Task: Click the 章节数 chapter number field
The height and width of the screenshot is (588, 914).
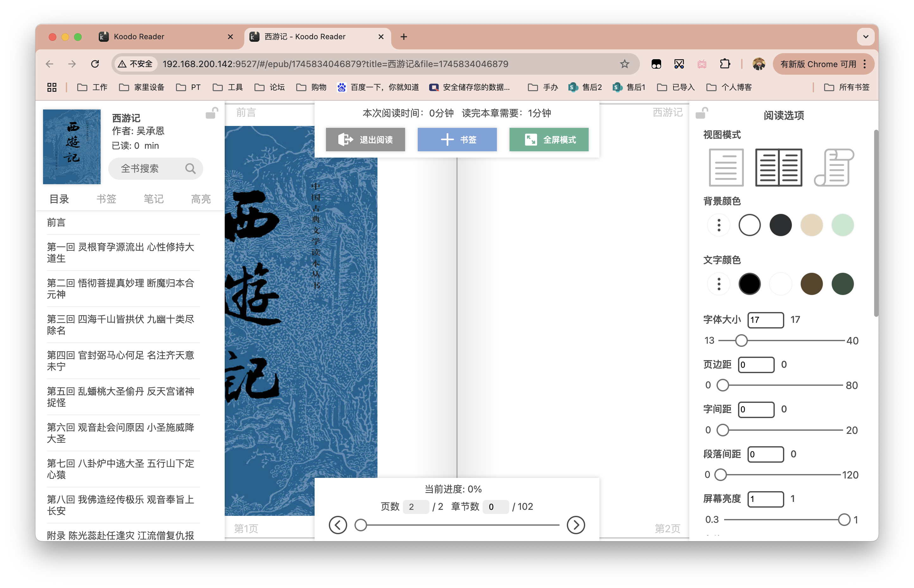Action: (495, 507)
